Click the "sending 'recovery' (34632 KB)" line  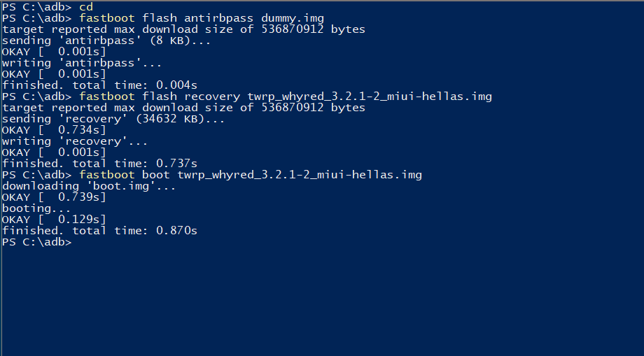(x=113, y=118)
